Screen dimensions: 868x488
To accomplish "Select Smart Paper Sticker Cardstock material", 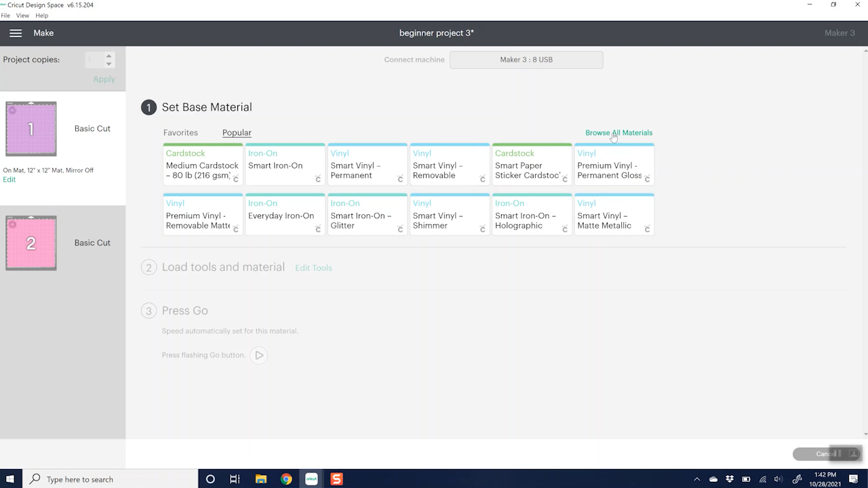I will pyautogui.click(x=532, y=164).
